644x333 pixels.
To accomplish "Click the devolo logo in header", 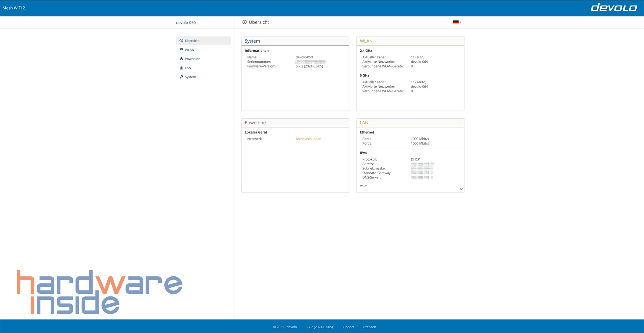I will click(x=614, y=7).
